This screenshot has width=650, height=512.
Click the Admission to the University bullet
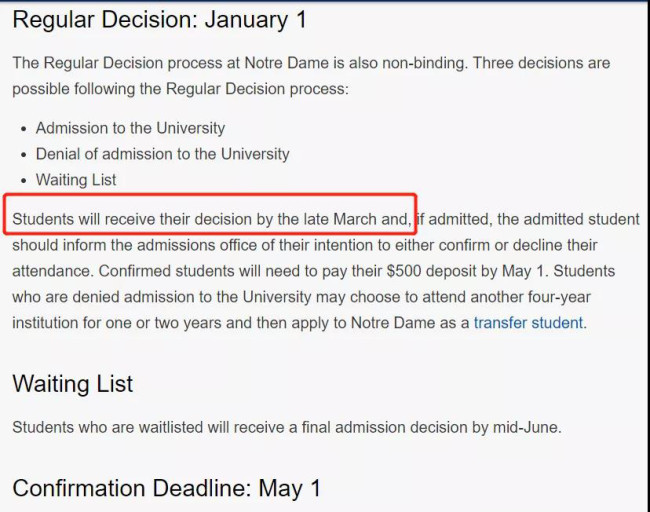[130, 128]
